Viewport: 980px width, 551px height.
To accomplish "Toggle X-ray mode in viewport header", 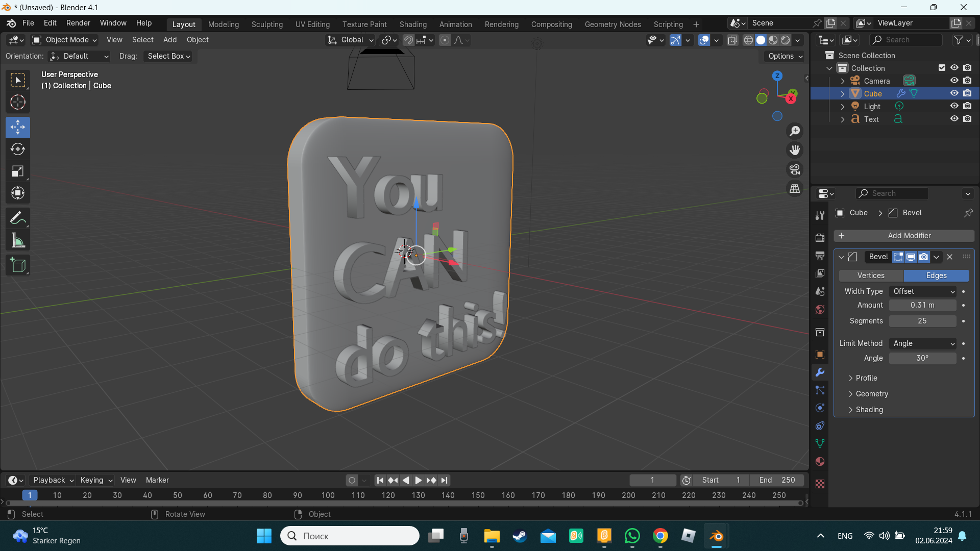I will [x=732, y=40].
